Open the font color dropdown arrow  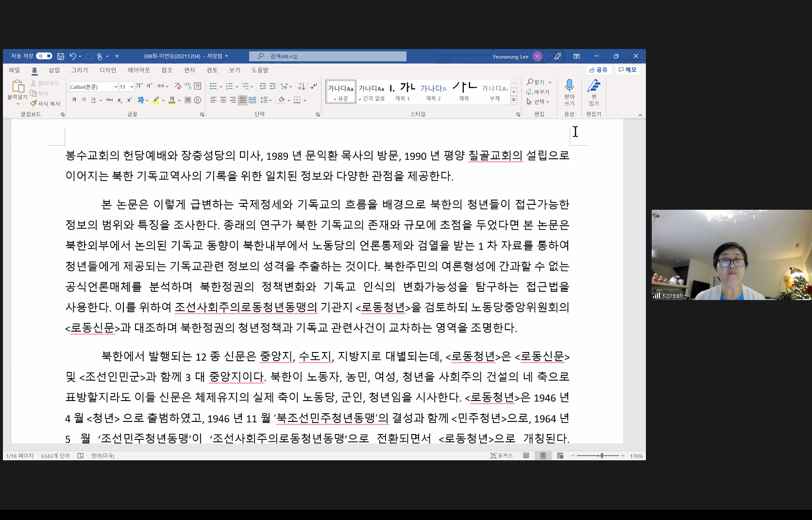[x=179, y=100]
